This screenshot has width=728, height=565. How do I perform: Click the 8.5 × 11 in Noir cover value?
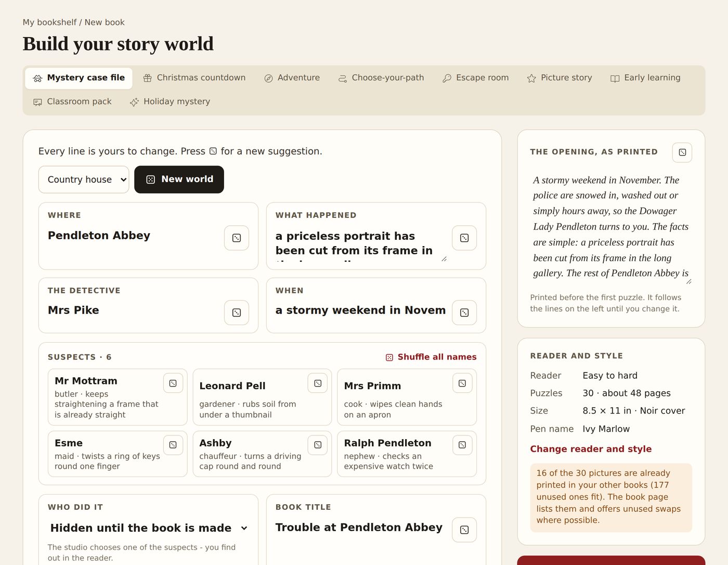click(634, 411)
